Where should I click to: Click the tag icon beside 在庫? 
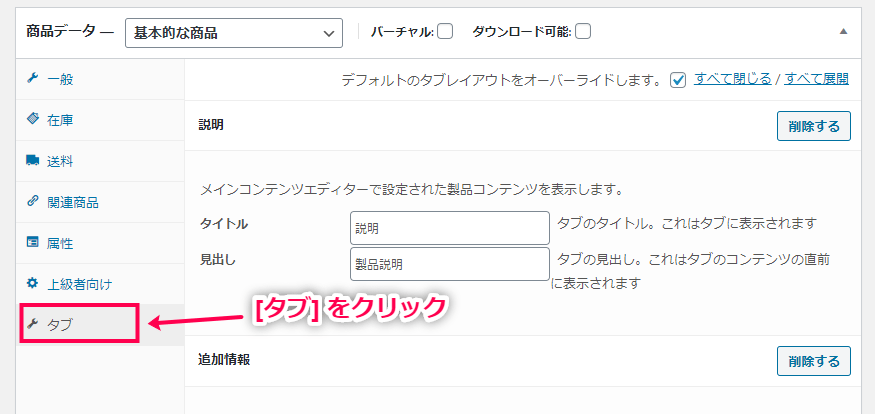[32, 119]
